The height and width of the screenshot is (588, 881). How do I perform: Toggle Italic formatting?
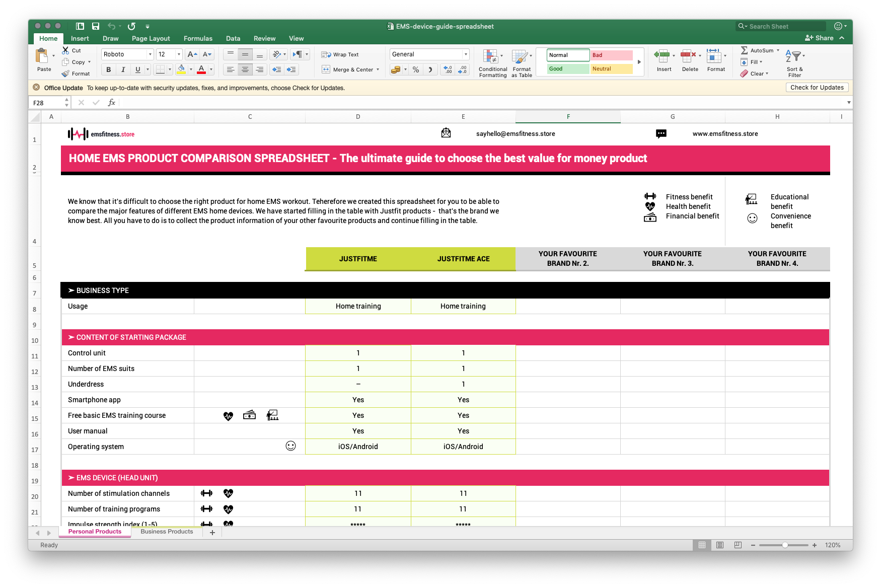(x=123, y=69)
